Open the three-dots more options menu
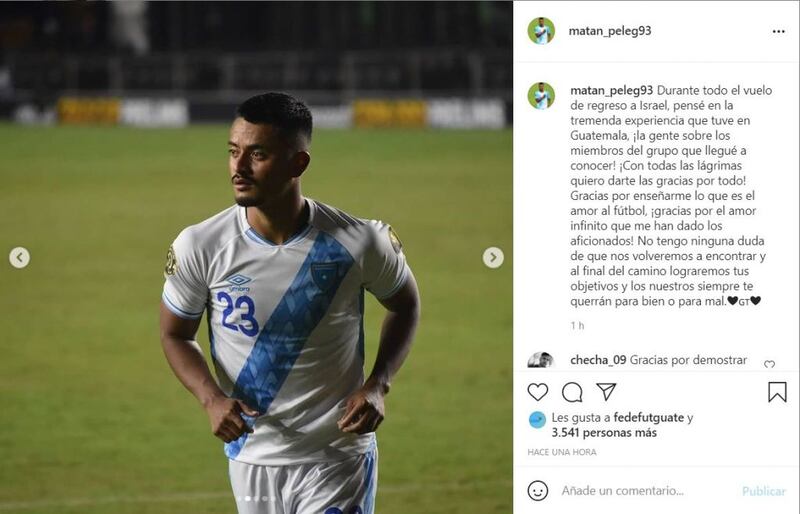 tap(779, 32)
